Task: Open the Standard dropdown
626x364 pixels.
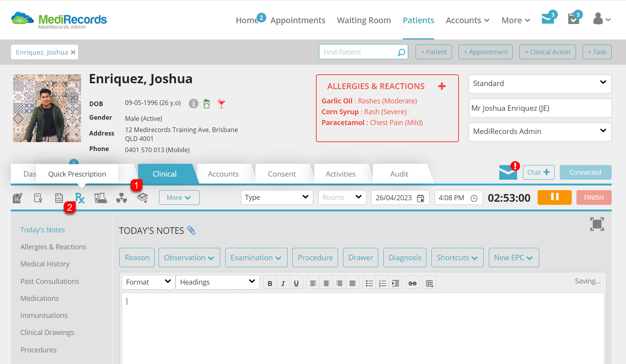Action: 540,84
